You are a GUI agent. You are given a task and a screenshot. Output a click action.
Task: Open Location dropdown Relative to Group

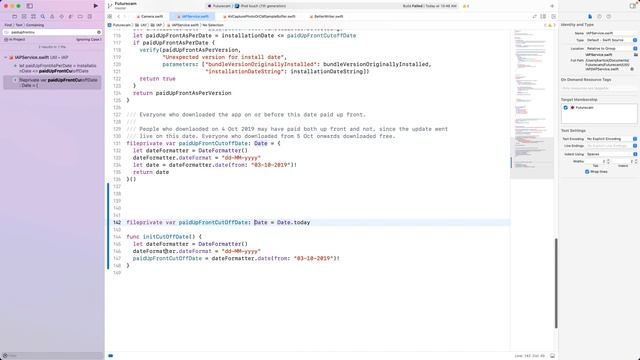pos(611,49)
